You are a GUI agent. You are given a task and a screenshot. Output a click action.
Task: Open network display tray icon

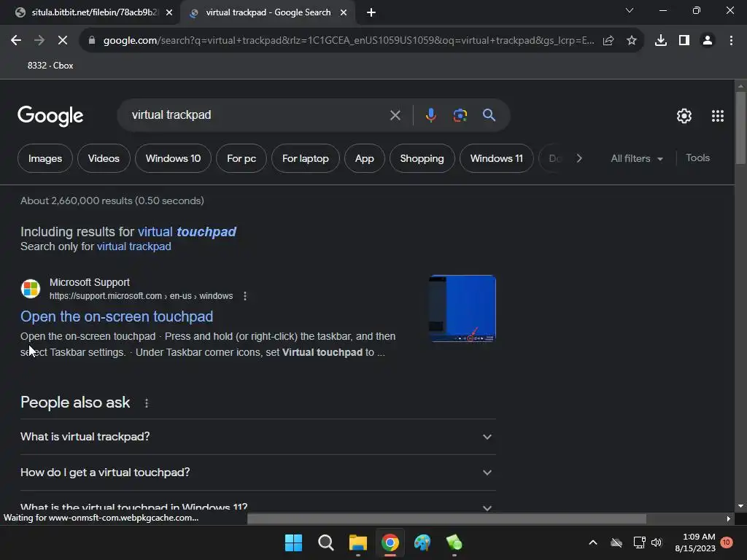[x=639, y=542]
